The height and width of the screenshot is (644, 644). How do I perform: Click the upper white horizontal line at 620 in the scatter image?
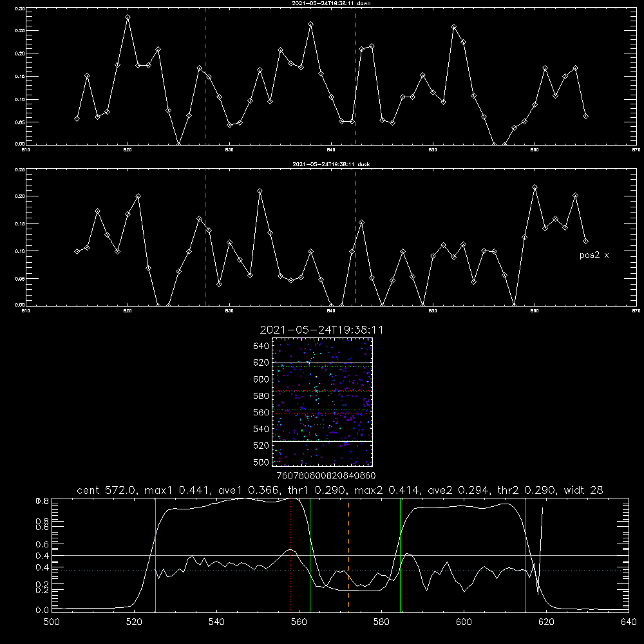323,363
